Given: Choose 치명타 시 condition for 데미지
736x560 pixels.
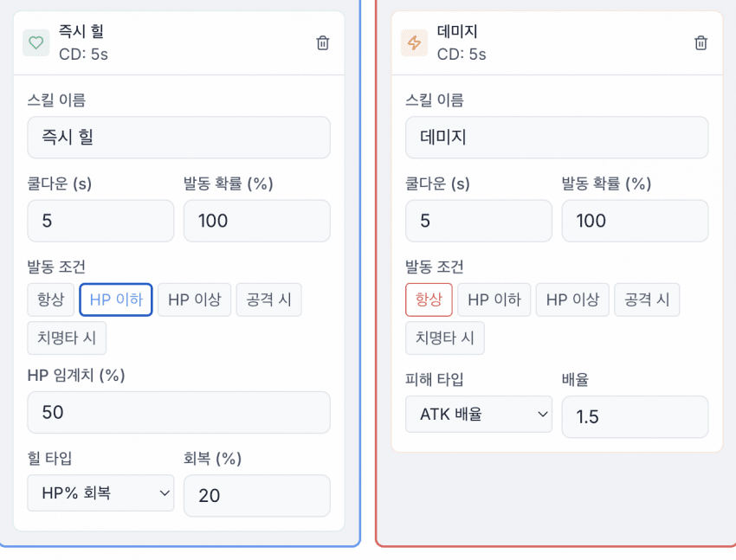Looking at the screenshot, I should (445, 338).
